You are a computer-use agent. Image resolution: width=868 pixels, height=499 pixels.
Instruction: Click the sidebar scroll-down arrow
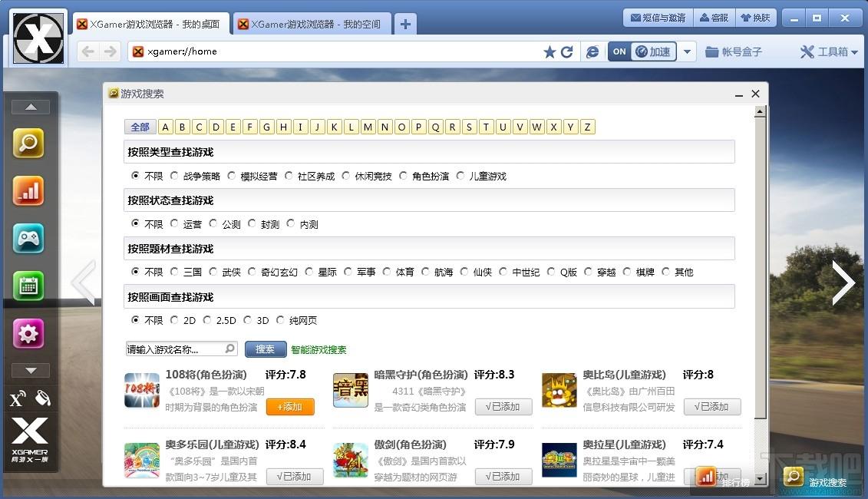(31, 370)
